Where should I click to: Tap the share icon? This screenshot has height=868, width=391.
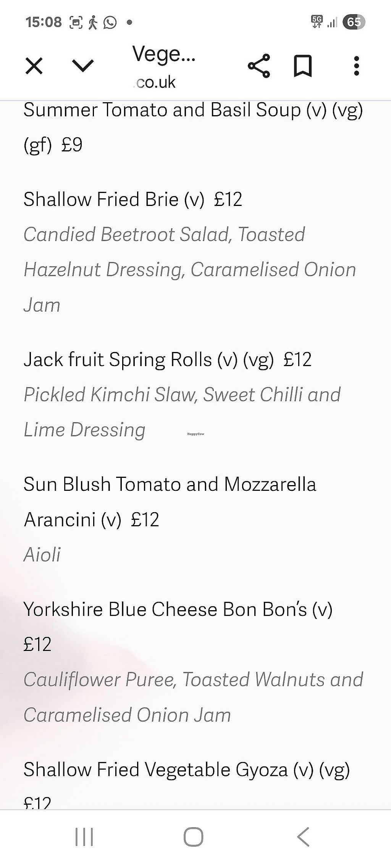pyautogui.click(x=259, y=66)
